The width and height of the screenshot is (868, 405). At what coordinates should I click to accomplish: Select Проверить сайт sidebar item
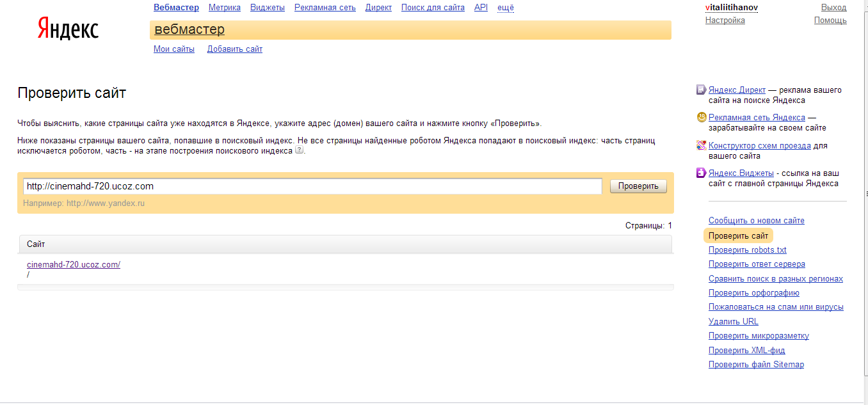click(738, 236)
